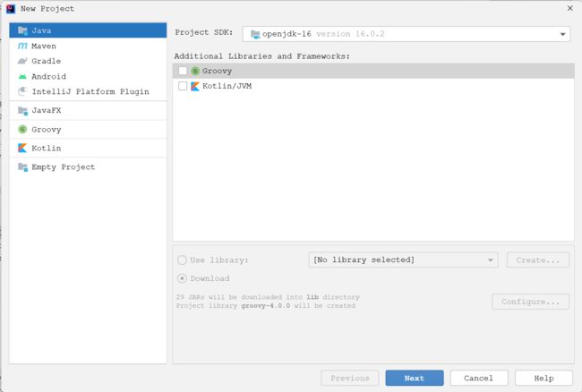Select the Java folder icon in sidebar

tap(22, 30)
